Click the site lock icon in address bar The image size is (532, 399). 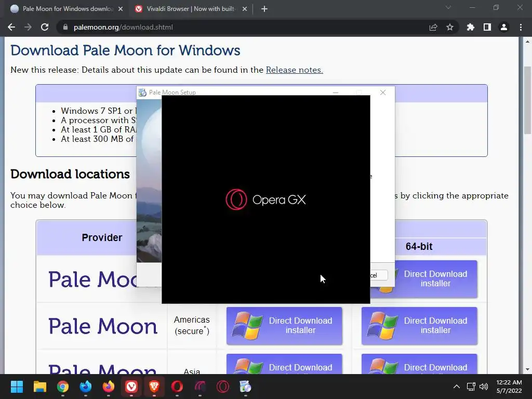(65, 27)
